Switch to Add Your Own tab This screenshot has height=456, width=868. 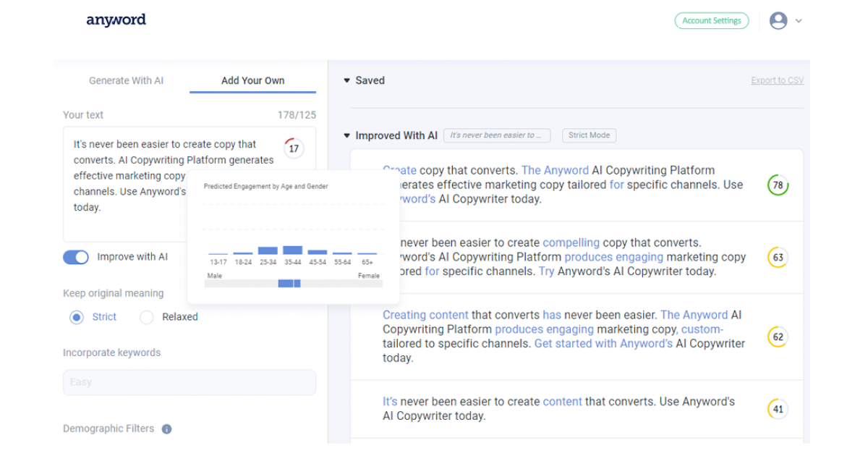tap(252, 80)
